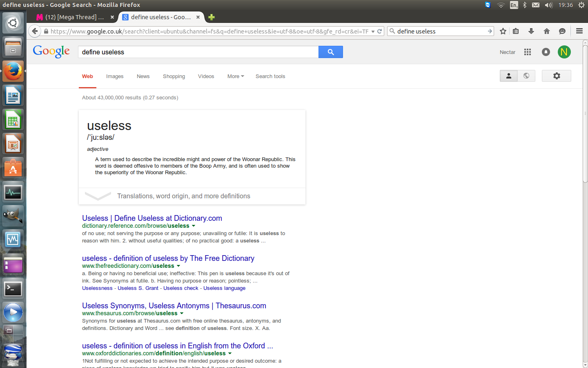Open dropdown arrow beside dictionary.reference.com URL

pyautogui.click(x=194, y=226)
